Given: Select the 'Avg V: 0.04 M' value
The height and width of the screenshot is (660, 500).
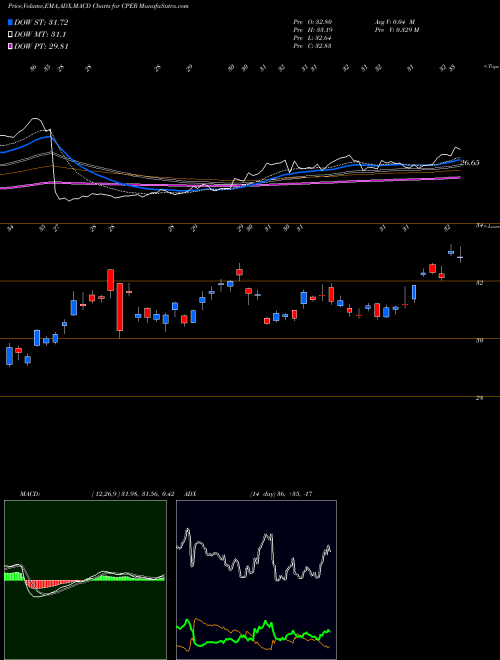Looking at the screenshot, I should (x=394, y=22).
